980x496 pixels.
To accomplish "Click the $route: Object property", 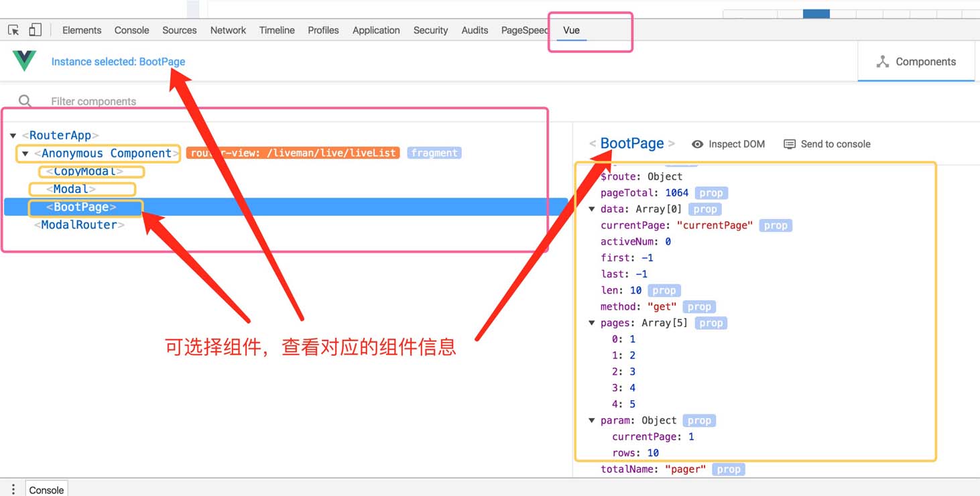I will 641,177.
